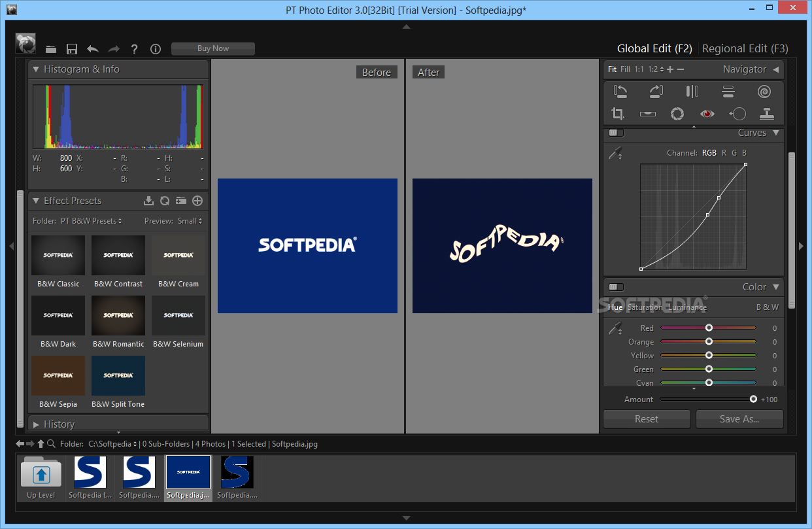Undo the last edit with the back arrow

(93, 49)
